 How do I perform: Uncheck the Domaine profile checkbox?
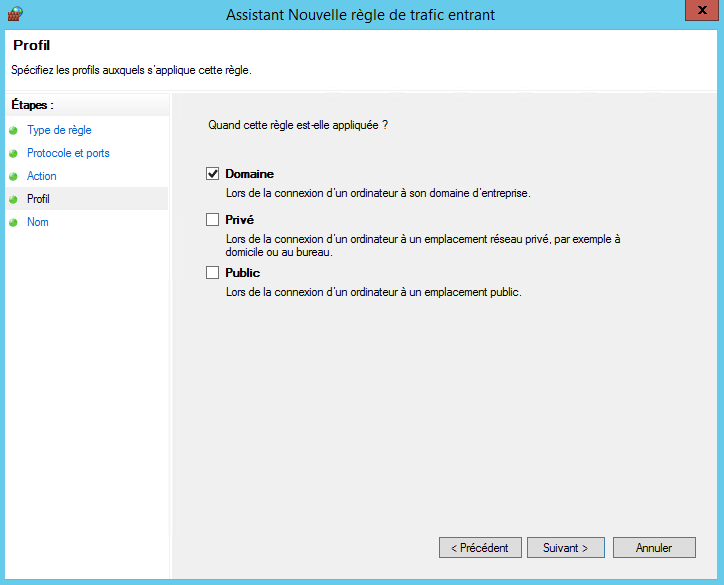[x=212, y=174]
